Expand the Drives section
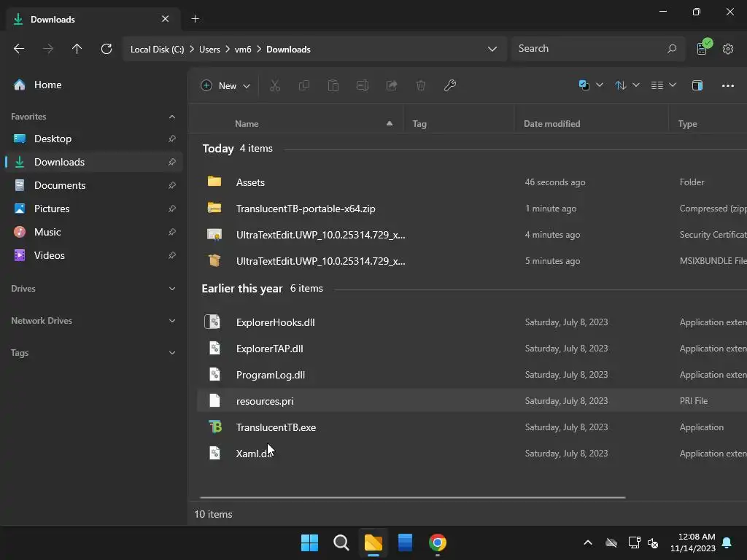 coord(172,289)
